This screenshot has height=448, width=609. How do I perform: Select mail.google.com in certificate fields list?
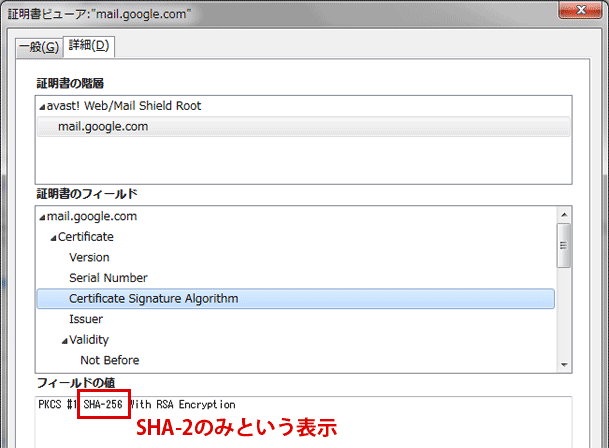pyautogui.click(x=92, y=216)
